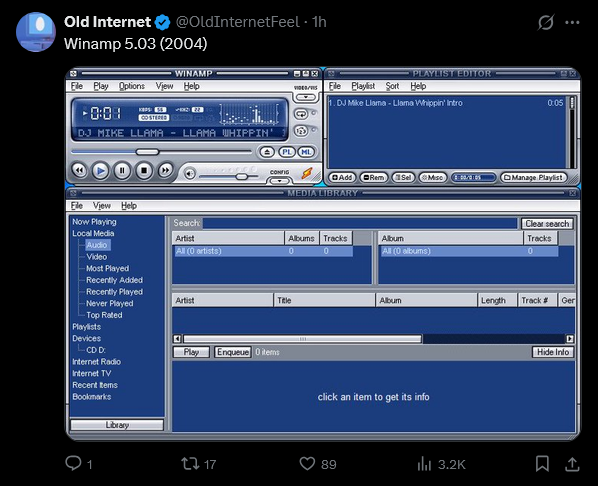This screenshot has width=598, height=486.
Task: Open Playlist Editor Help menu
Action: [x=418, y=86]
